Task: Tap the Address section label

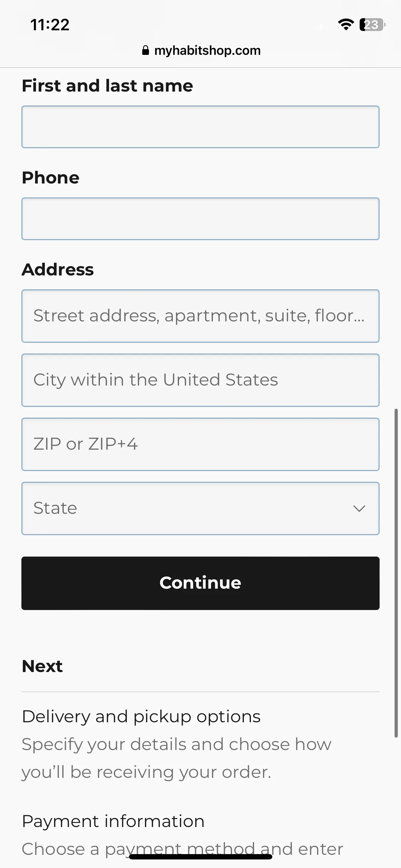Action: tap(58, 269)
